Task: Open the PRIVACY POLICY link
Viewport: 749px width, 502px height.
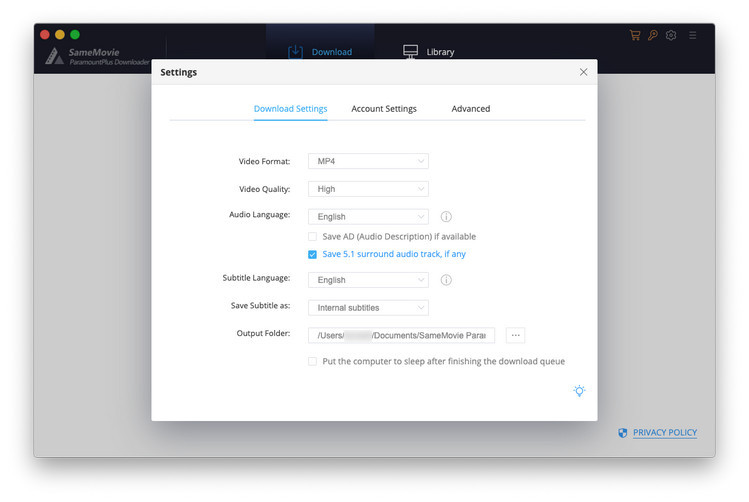Action: click(664, 433)
